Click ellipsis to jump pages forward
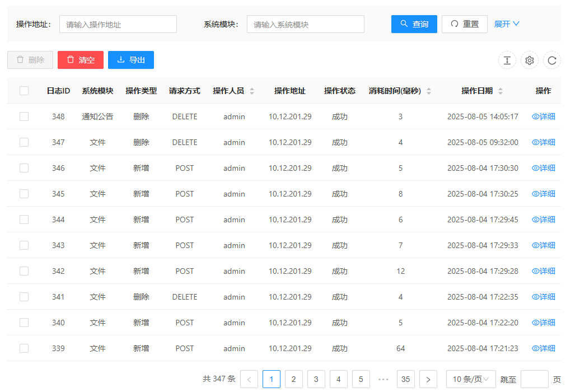566x392 pixels. (x=383, y=379)
